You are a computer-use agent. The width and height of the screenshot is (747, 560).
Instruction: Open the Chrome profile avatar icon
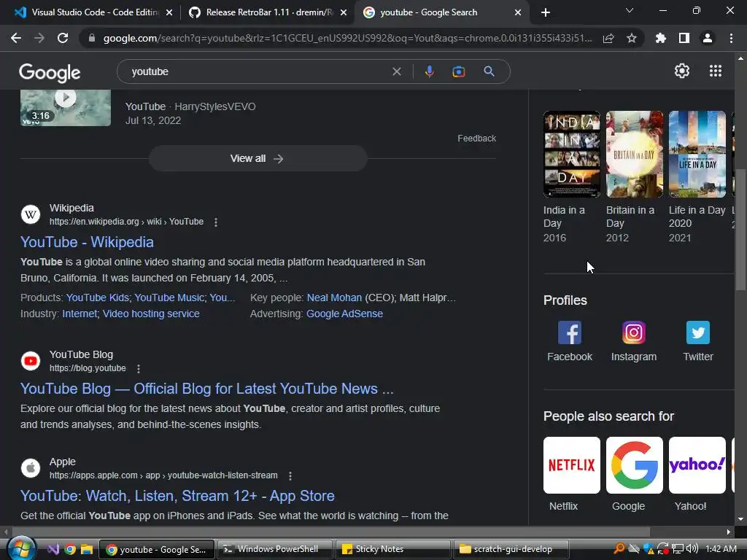coord(708,38)
